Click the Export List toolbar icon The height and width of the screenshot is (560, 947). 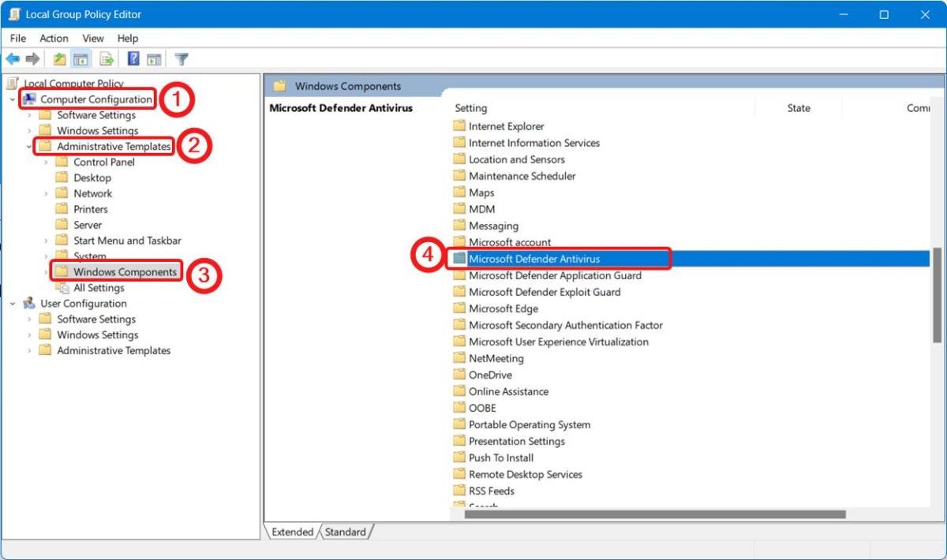[105, 58]
